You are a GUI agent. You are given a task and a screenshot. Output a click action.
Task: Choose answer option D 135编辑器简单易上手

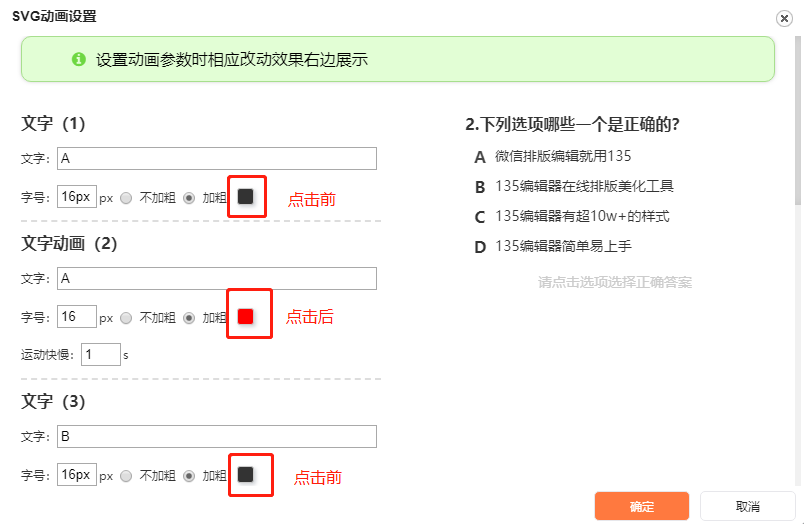[562, 247]
